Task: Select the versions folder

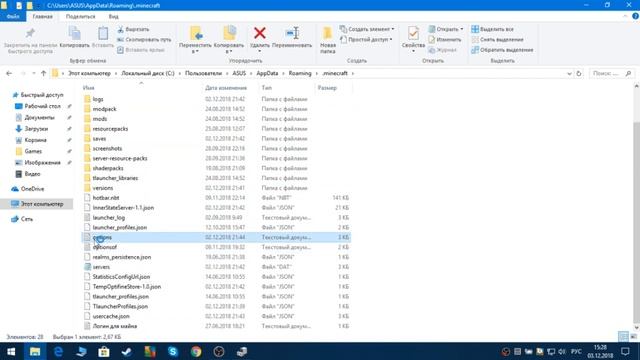Action: click(102, 188)
